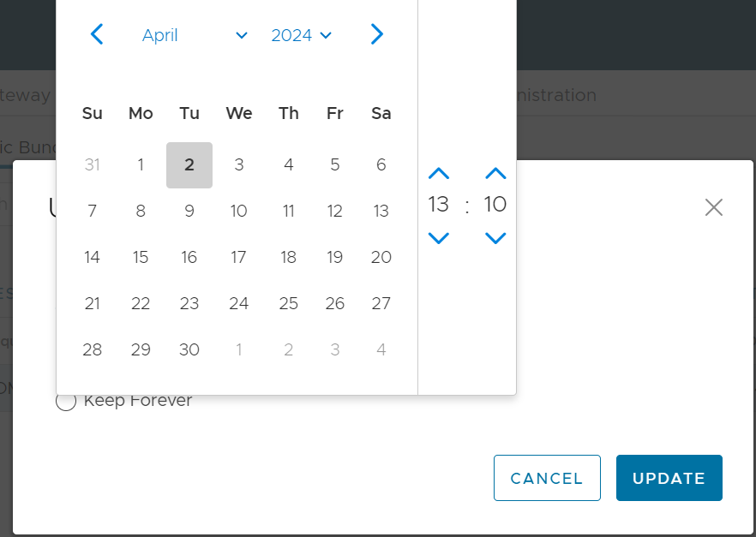Go to next month in calendar

pos(377,34)
